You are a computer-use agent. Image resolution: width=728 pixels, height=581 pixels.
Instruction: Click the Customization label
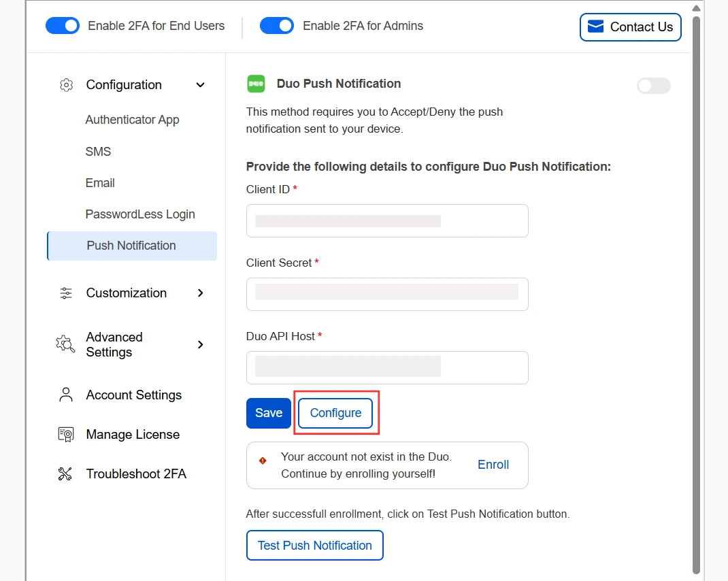click(127, 293)
